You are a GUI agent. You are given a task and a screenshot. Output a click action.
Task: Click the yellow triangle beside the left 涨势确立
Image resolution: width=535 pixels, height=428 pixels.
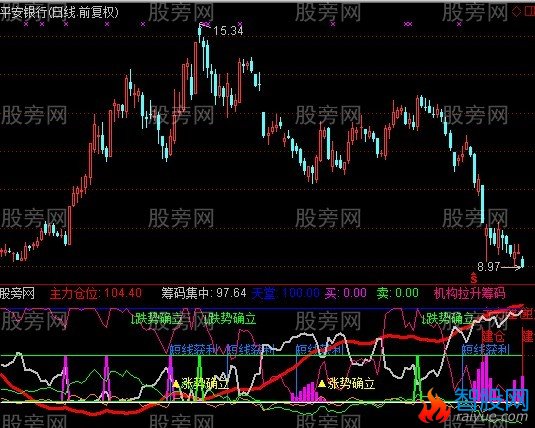176,384
